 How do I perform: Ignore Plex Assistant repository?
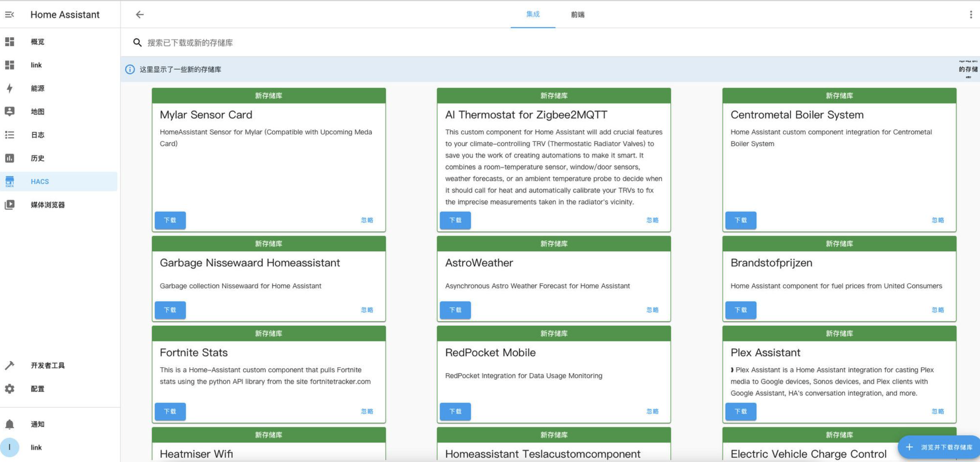point(938,412)
